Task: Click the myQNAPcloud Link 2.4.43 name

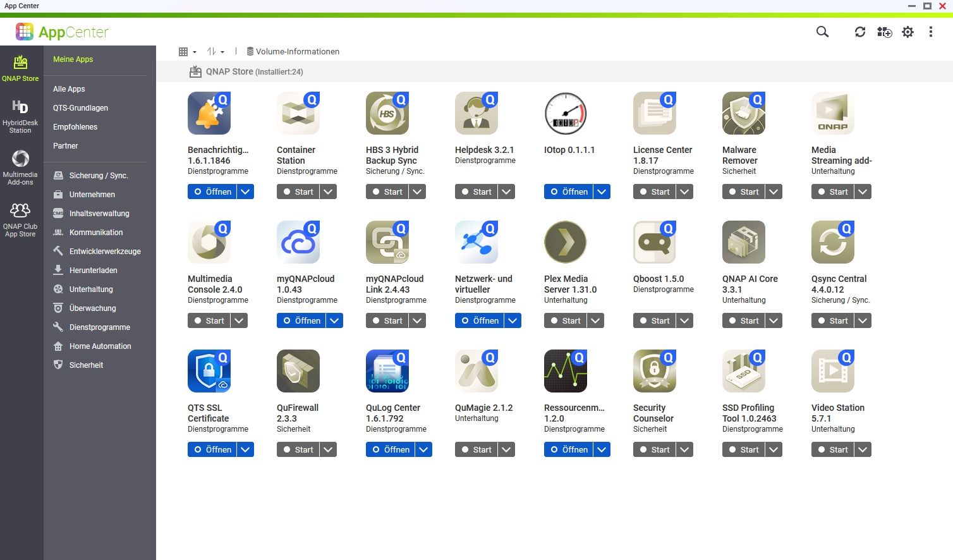Action: click(x=394, y=284)
